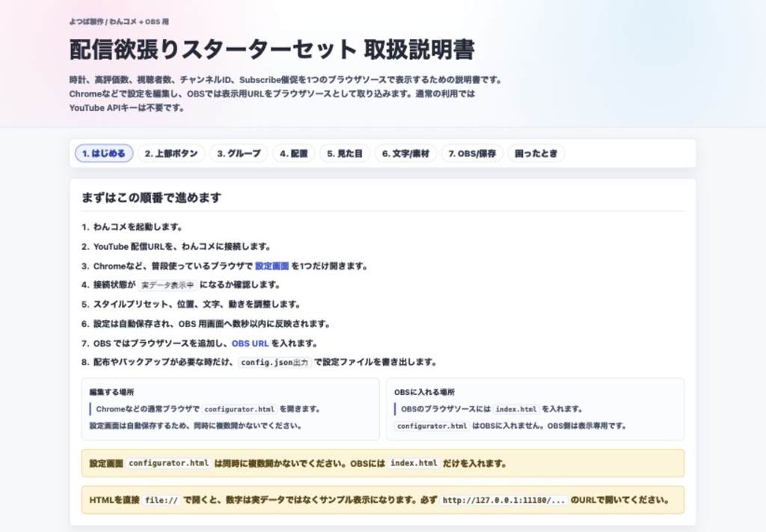The height and width of the screenshot is (532, 766).
Task: Click the intro line mentioning "YouTube APIキーは不要です"
Action: tap(126, 108)
